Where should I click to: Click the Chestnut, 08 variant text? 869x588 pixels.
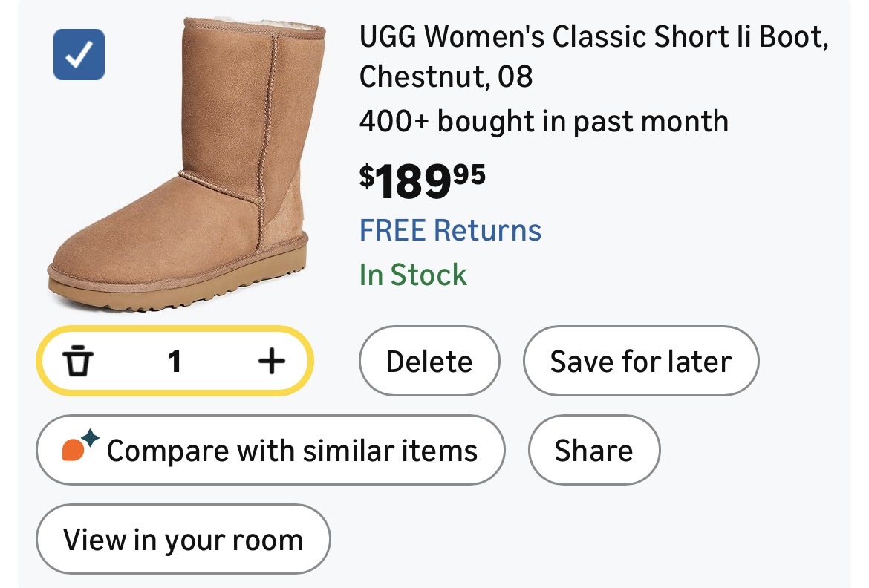446,76
